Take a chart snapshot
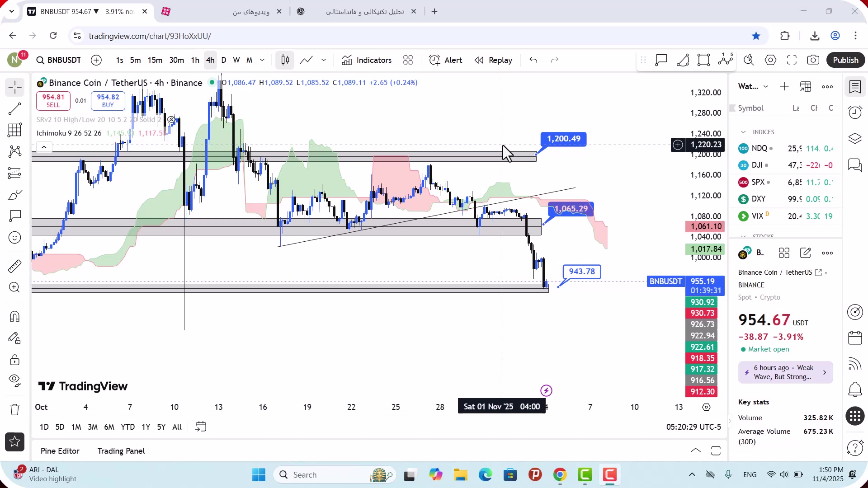 [813, 60]
